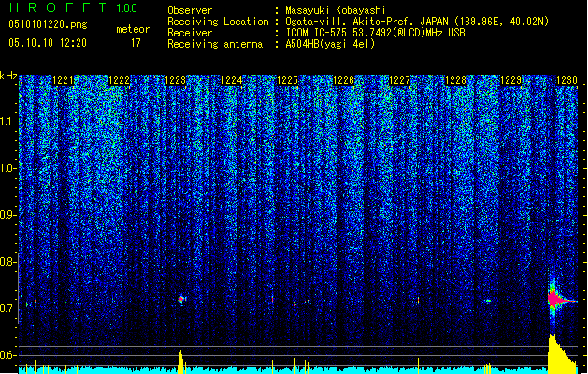Click the 1224 time marker
Screen dimensions: 588x374
[x=232, y=80]
